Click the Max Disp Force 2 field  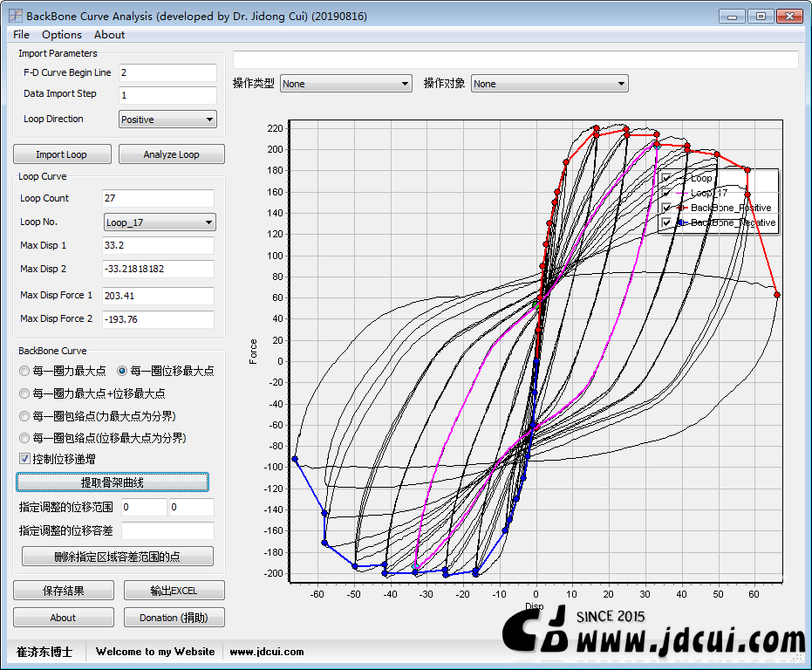click(x=158, y=319)
